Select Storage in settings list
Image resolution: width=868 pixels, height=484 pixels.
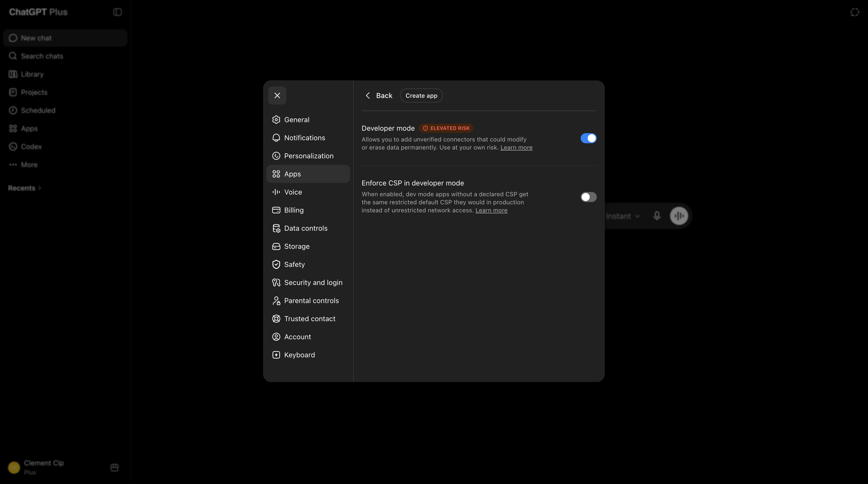308,246
